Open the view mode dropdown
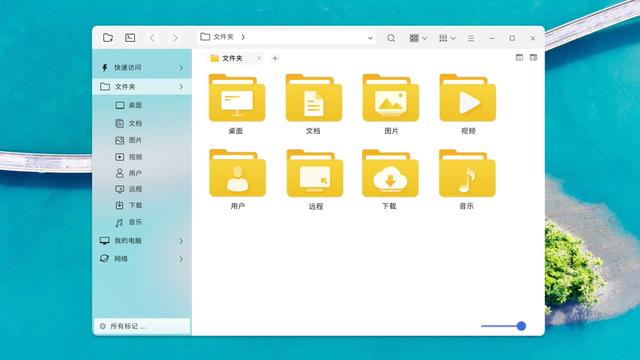 [418, 38]
